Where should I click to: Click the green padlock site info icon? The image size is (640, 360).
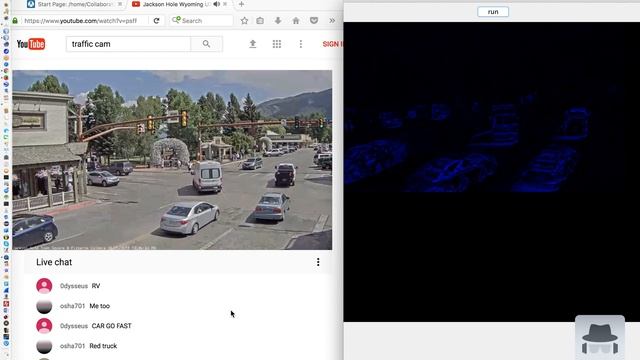click(x=15, y=20)
